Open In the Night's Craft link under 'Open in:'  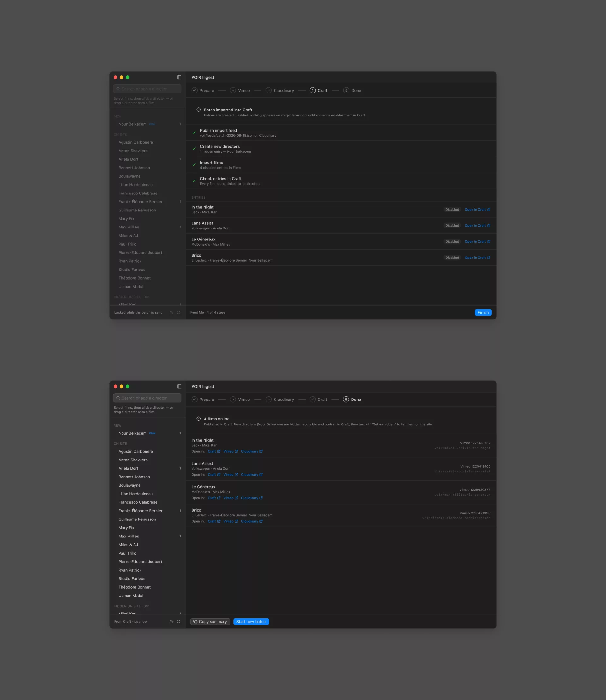[214, 451]
